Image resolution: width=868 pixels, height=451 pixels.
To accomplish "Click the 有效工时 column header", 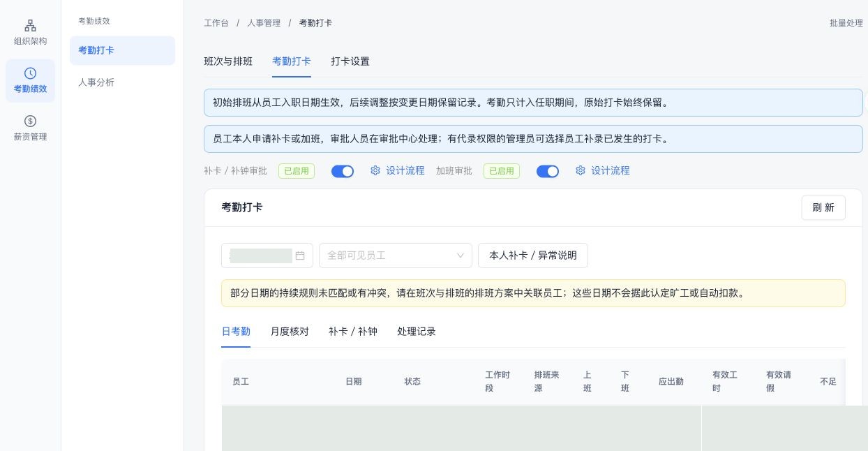I will (725, 382).
